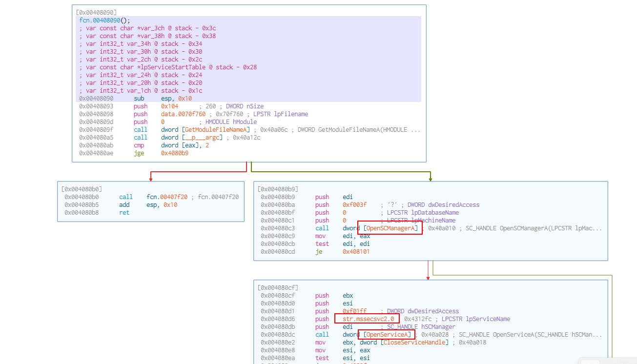The height and width of the screenshot is (364, 637).
Task: Select the OpenSCManagerA import name
Action: (x=390, y=228)
